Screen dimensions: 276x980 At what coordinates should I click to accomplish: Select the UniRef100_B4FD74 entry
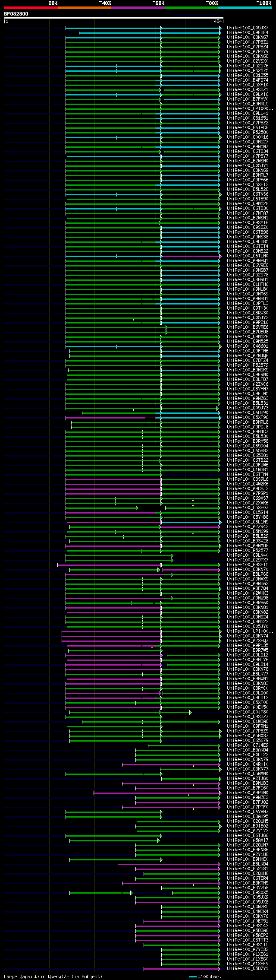[x=248, y=80]
